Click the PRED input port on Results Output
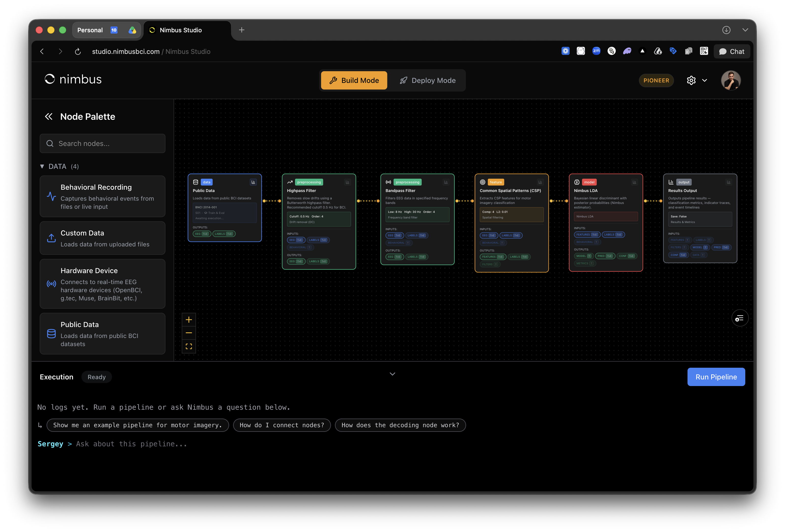 [x=721, y=247]
